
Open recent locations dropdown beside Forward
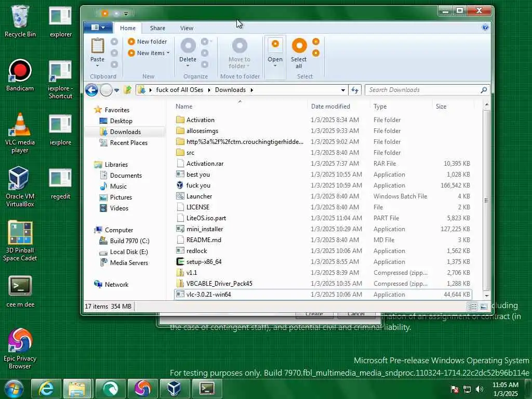[x=116, y=90]
